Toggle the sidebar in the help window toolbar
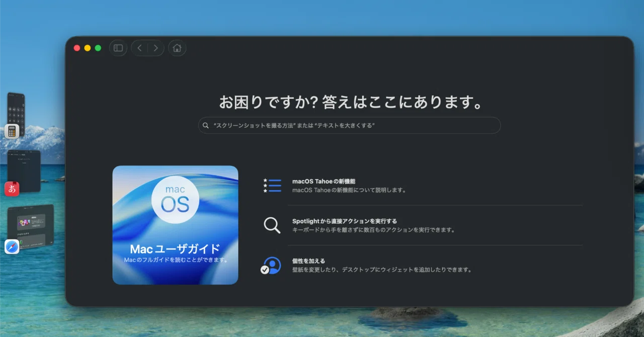Image resolution: width=644 pixels, height=337 pixels. [x=118, y=48]
